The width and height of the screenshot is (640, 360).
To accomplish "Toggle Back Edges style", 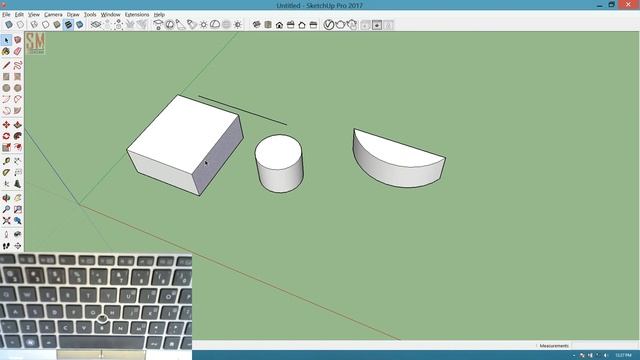I will point(20,25).
